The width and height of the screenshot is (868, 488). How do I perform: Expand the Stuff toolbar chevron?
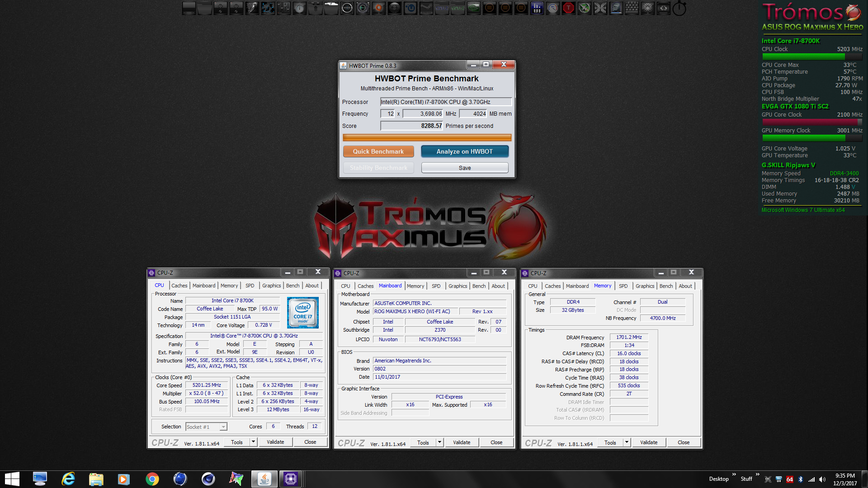tap(758, 474)
